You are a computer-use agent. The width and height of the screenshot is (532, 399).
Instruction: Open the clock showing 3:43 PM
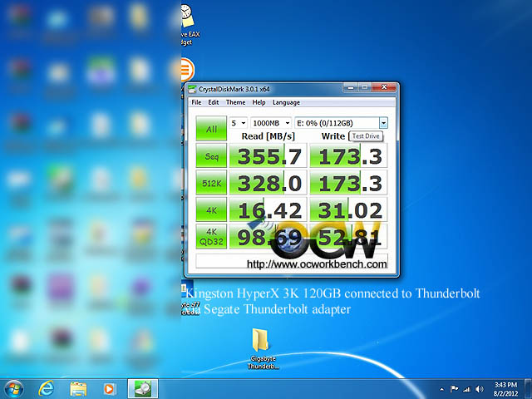pyautogui.click(x=505, y=389)
